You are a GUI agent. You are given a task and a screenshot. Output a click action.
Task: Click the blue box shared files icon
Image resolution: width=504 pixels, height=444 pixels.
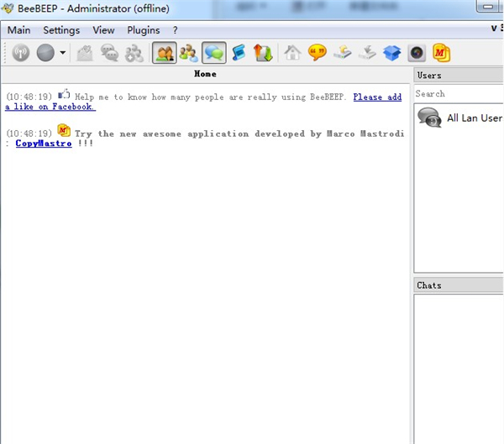tap(391, 53)
